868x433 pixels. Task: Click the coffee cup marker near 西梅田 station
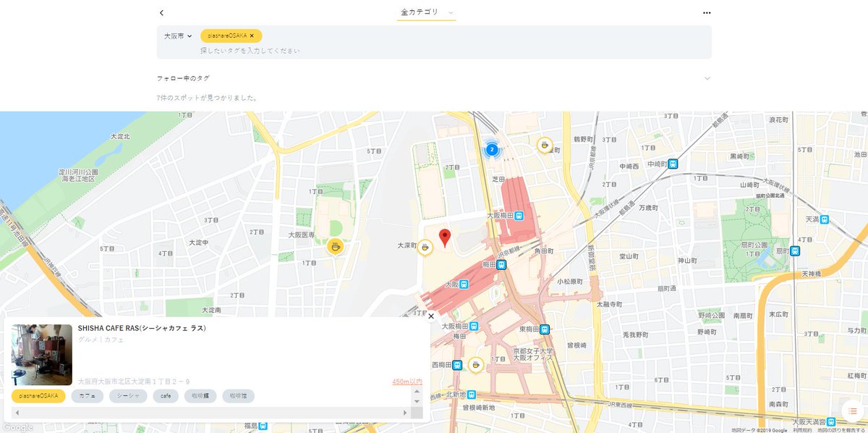coord(477,363)
